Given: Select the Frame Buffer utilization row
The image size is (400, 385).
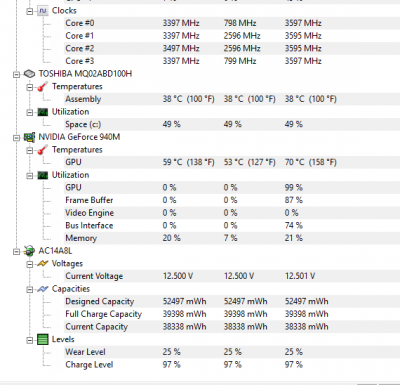Looking at the screenshot, I should click(232, 200).
